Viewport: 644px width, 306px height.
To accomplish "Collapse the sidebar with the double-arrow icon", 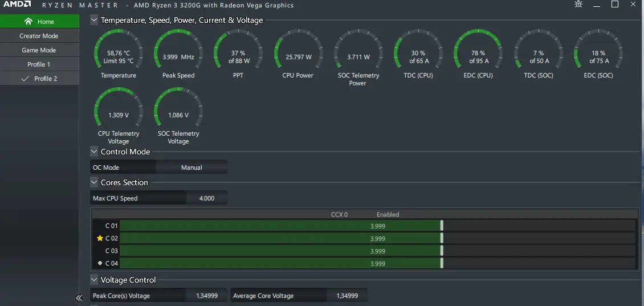I will (x=79, y=298).
